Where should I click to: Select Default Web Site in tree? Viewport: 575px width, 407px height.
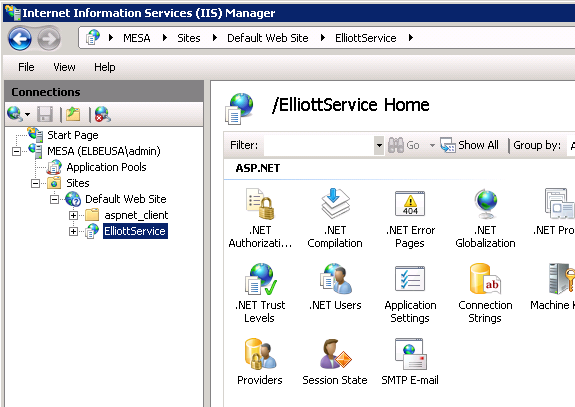(x=126, y=199)
